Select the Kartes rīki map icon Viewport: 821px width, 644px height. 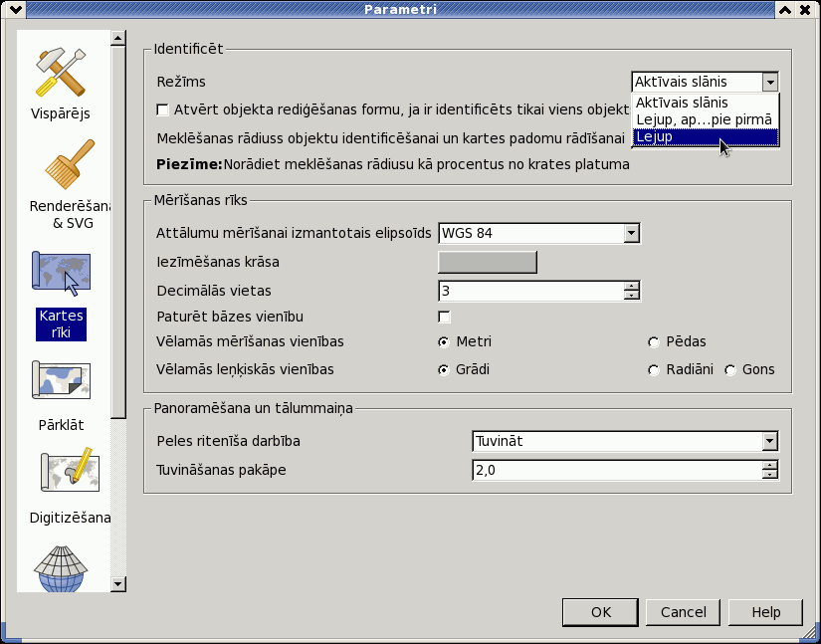coord(61,274)
